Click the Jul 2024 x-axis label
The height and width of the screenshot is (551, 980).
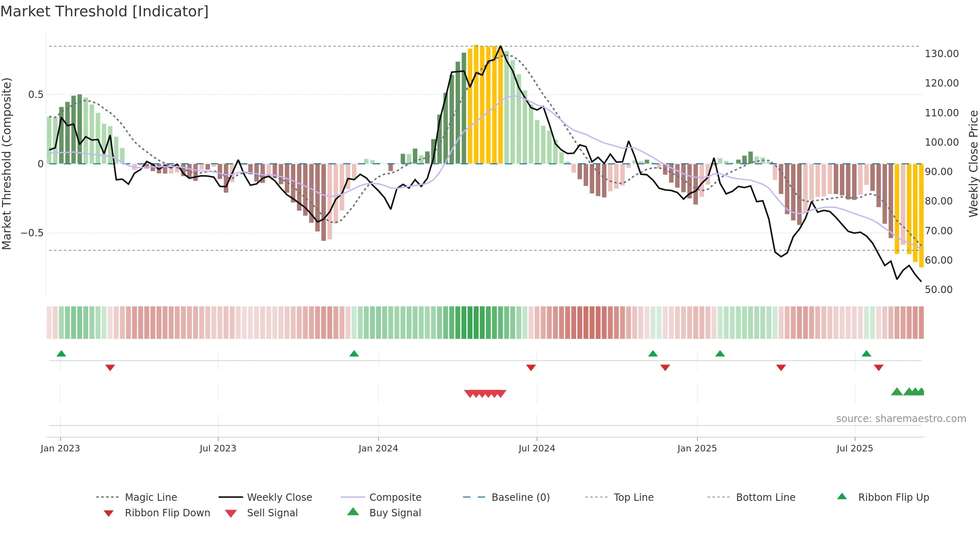[537, 449]
